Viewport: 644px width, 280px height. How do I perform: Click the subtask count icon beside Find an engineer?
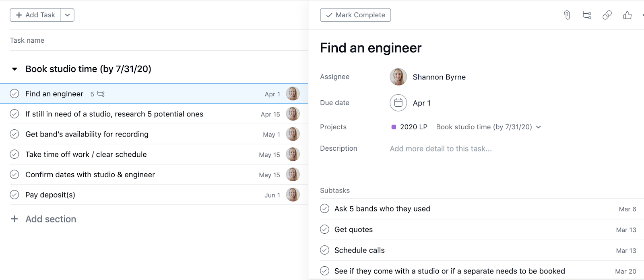tap(101, 94)
